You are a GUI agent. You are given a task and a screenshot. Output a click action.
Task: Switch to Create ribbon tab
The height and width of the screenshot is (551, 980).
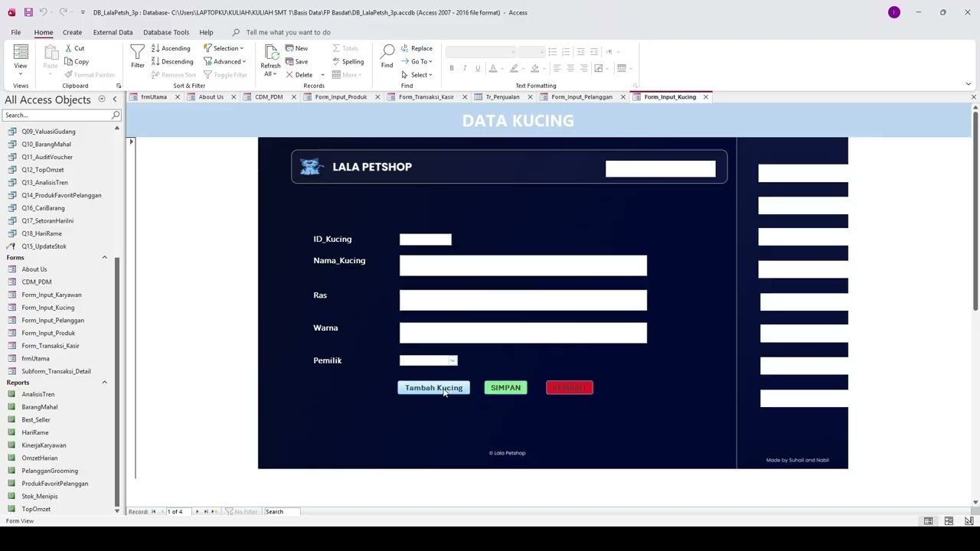tap(72, 32)
